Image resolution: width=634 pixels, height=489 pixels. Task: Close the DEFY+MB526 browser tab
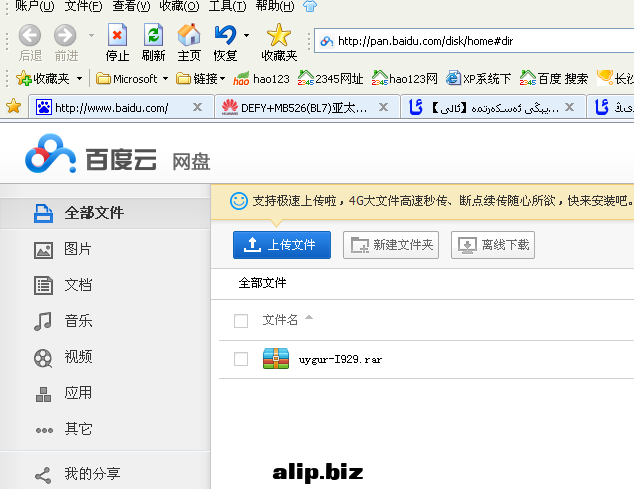pyautogui.click(x=386, y=107)
